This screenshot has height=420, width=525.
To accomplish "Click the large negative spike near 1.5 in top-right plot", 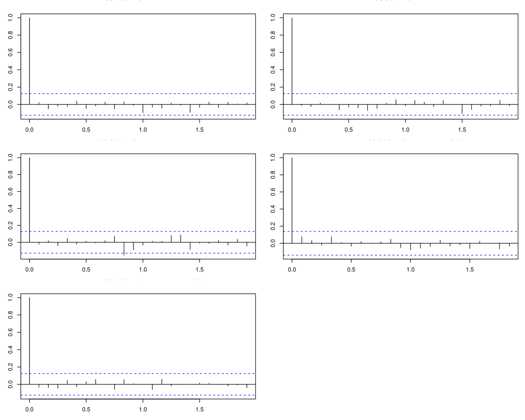I will [462, 109].
